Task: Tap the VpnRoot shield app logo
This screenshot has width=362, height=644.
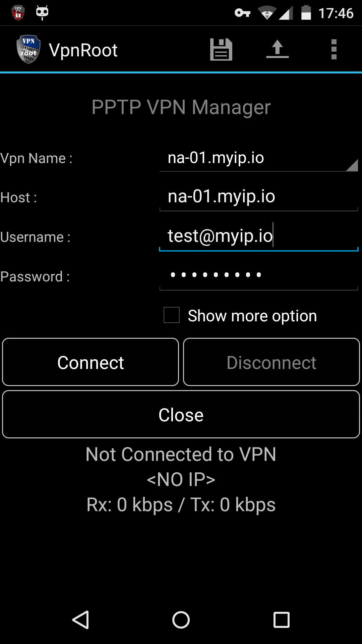Action: (28, 49)
